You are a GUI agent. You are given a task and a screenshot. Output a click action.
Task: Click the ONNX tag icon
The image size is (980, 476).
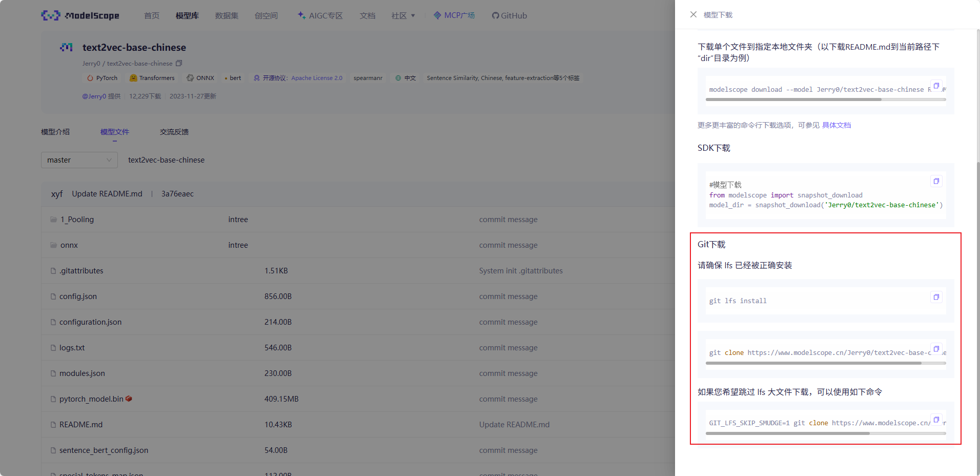coord(190,78)
